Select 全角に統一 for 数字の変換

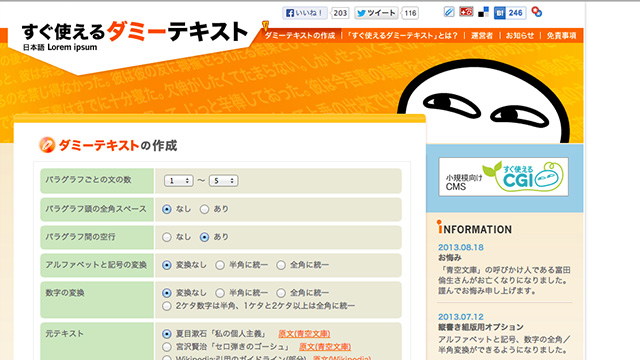281,293
